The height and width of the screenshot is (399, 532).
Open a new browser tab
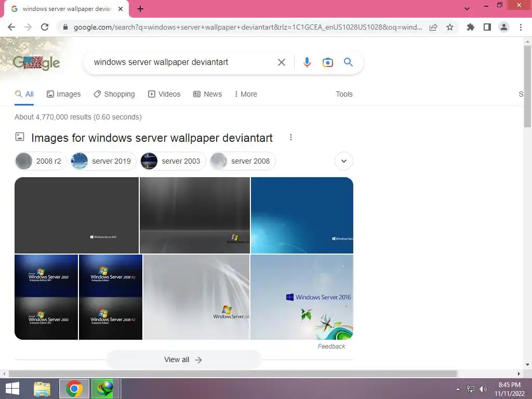(x=140, y=9)
